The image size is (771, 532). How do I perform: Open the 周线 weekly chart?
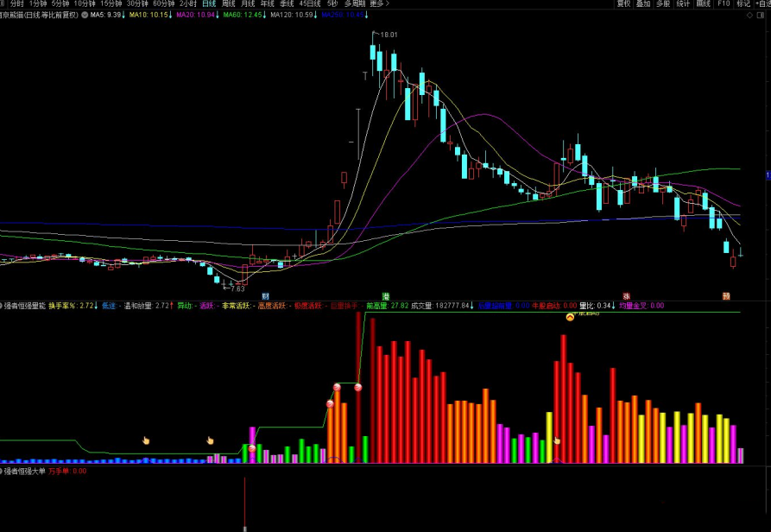(x=229, y=4)
